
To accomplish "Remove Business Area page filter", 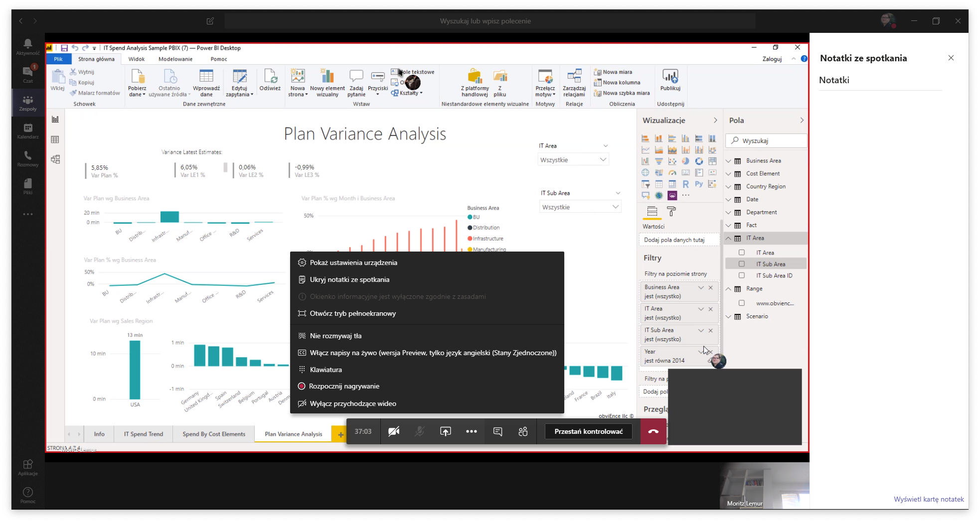I will coord(711,287).
